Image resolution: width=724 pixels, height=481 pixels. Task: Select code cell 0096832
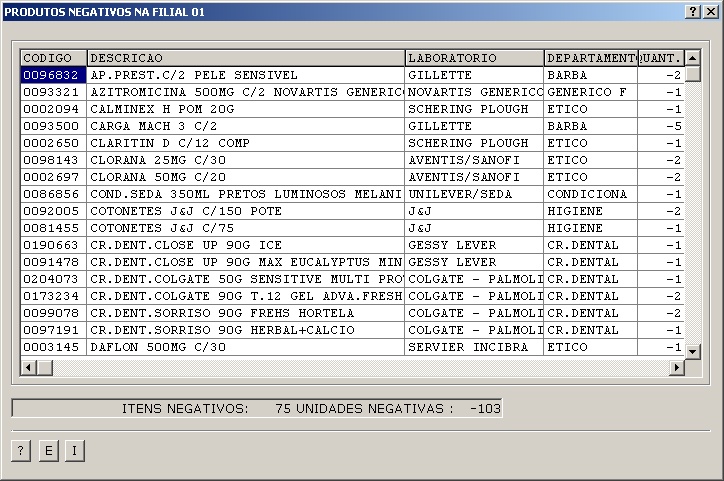54,75
